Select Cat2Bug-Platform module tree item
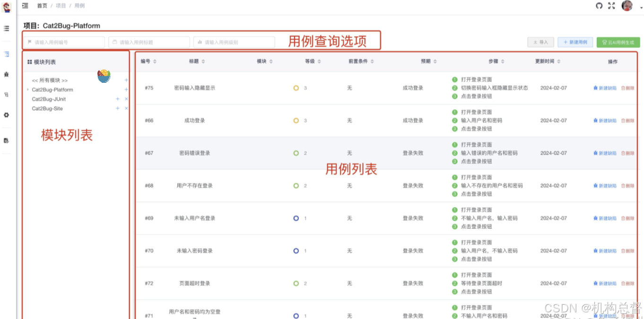Viewport: 644px width, 319px height. pyautogui.click(x=52, y=89)
